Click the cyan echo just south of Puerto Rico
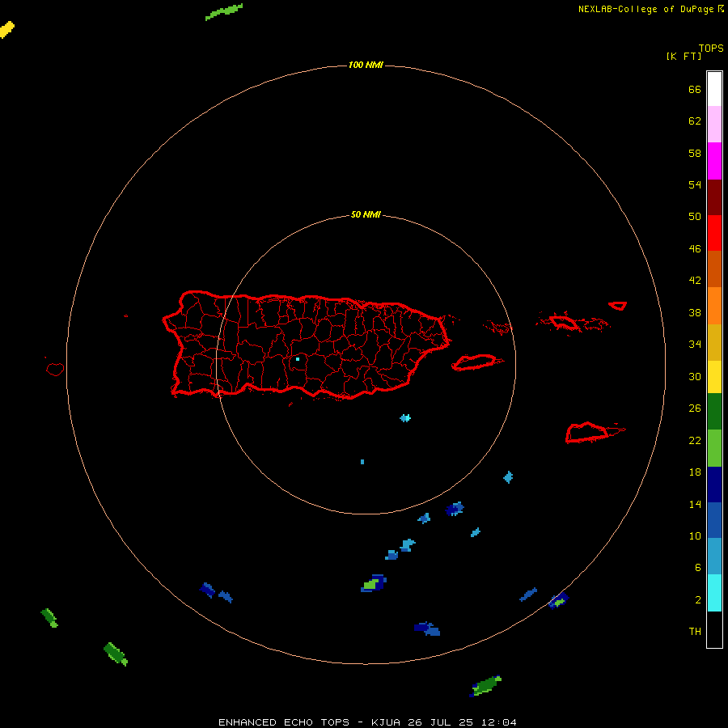 pos(405,418)
